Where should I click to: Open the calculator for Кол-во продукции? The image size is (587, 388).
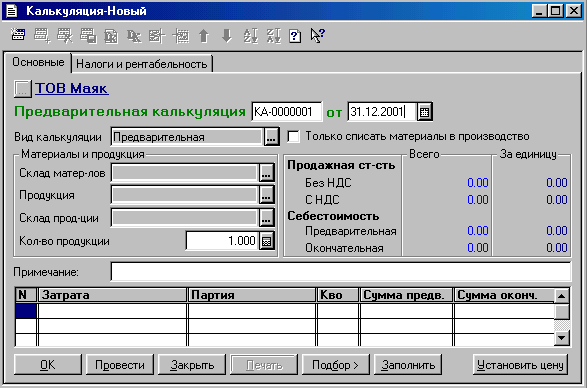tap(267, 241)
